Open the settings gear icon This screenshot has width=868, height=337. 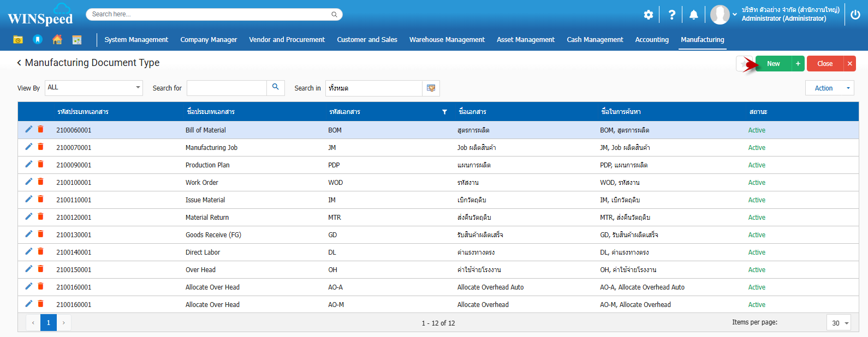click(x=648, y=15)
